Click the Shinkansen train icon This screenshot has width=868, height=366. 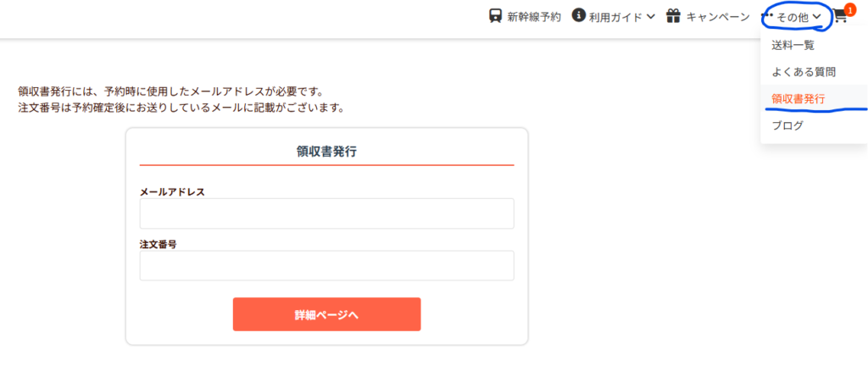(495, 16)
